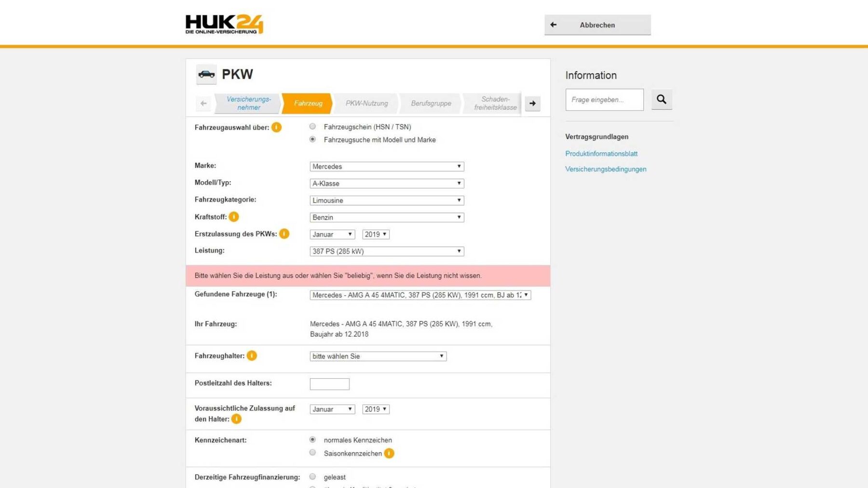Click the Frage eingeben search field
The height and width of the screenshot is (488, 868).
[604, 100]
